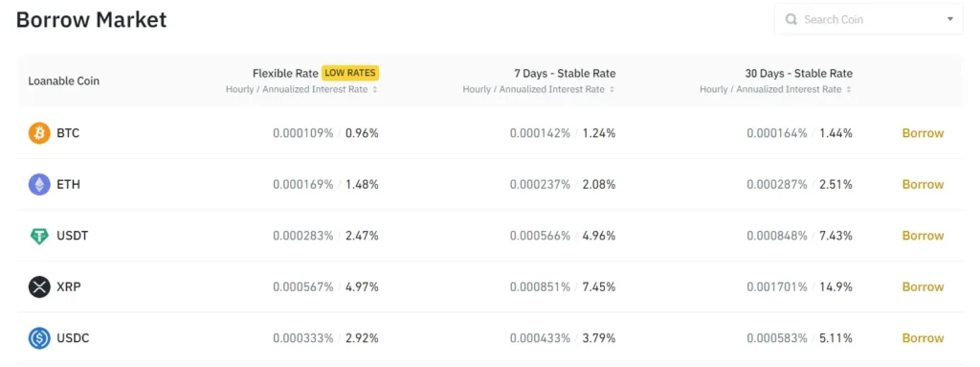This screenshot has height=367, width=980.
Task: Borrow XRP from the market
Action: tap(923, 287)
